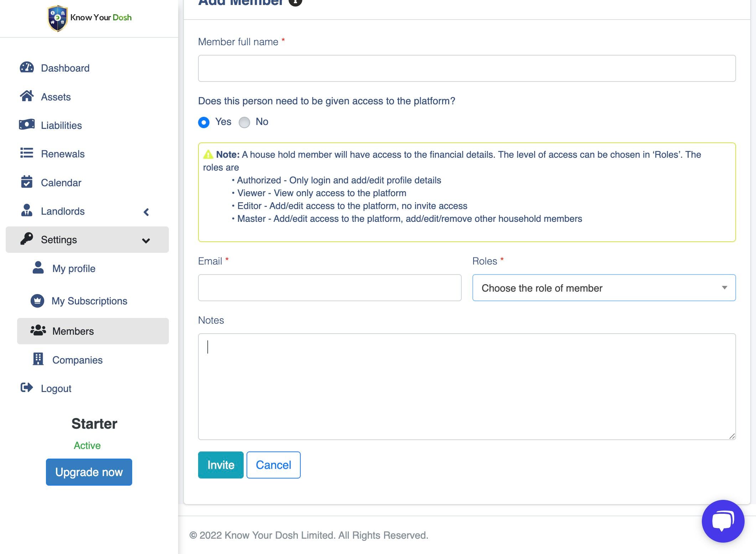Click the Renewals list icon
Screen dimensions: 756x554
tap(27, 153)
